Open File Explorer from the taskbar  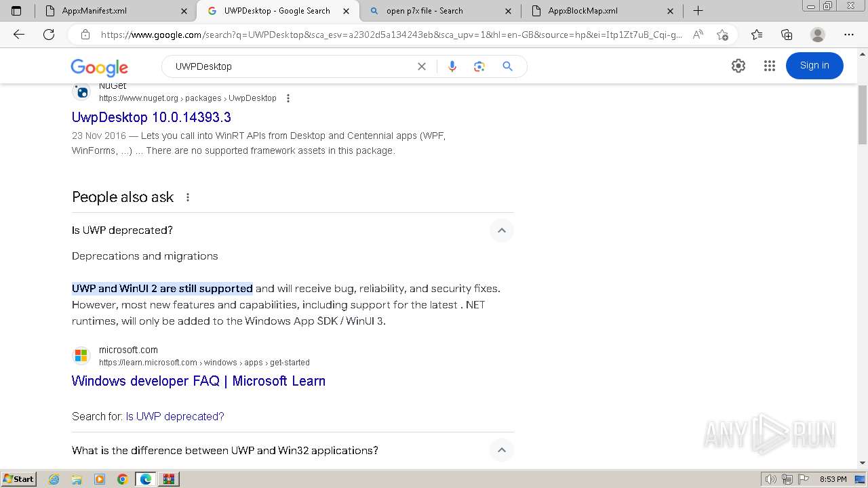(x=77, y=479)
